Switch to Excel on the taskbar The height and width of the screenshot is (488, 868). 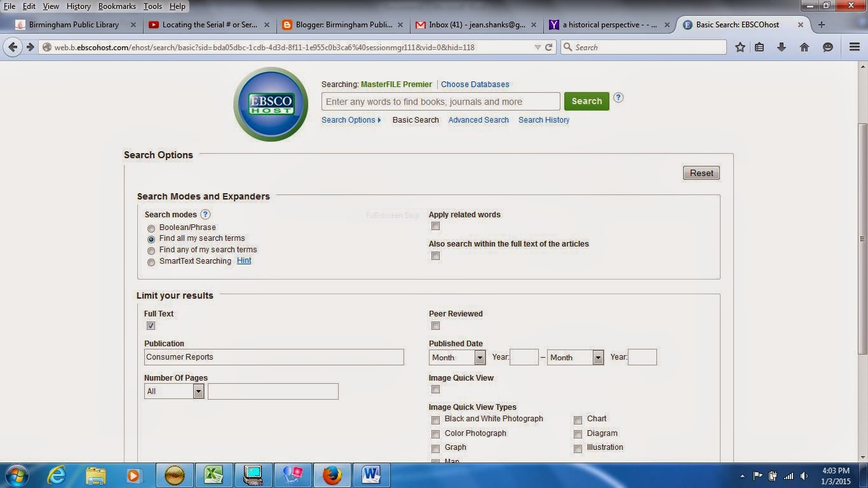tap(214, 475)
